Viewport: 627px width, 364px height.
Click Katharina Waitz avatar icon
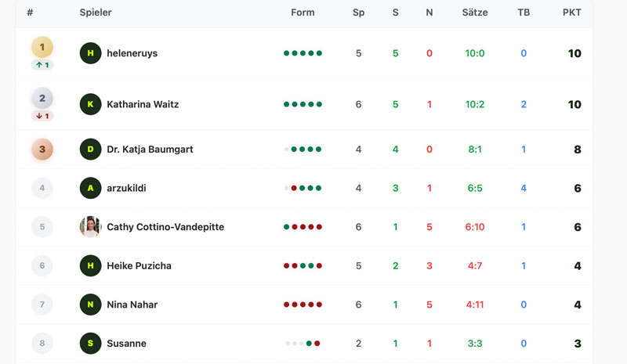[90, 104]
